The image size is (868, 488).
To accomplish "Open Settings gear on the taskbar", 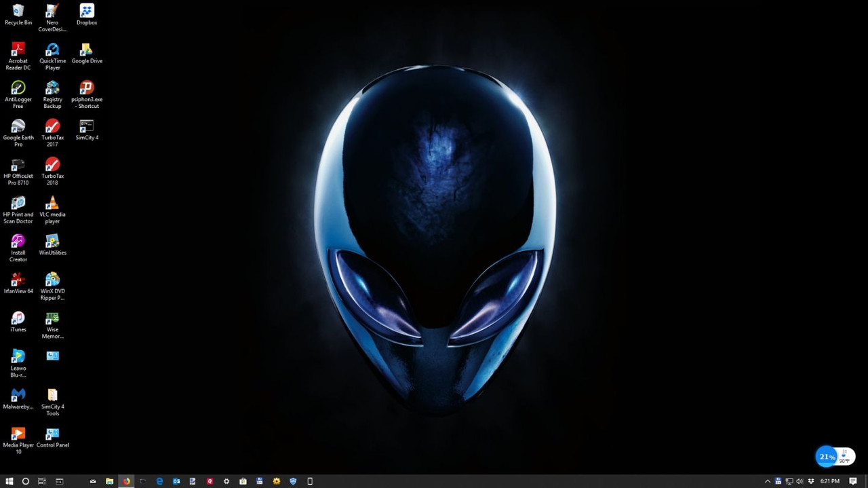I will tap(226, 481).
